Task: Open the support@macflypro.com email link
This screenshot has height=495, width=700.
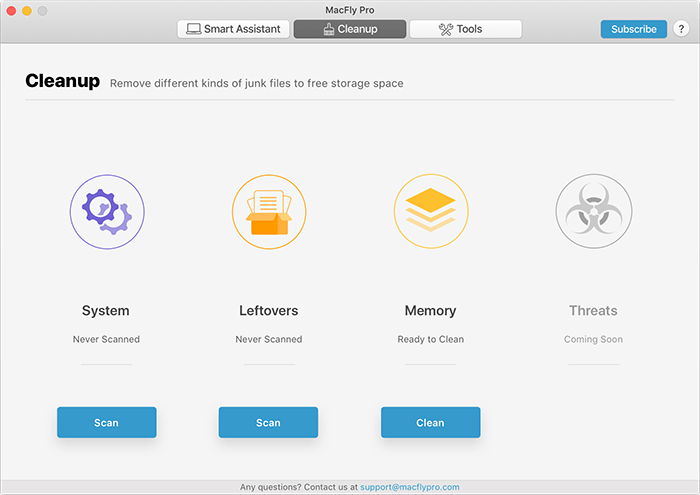Action: coord(410,487)
